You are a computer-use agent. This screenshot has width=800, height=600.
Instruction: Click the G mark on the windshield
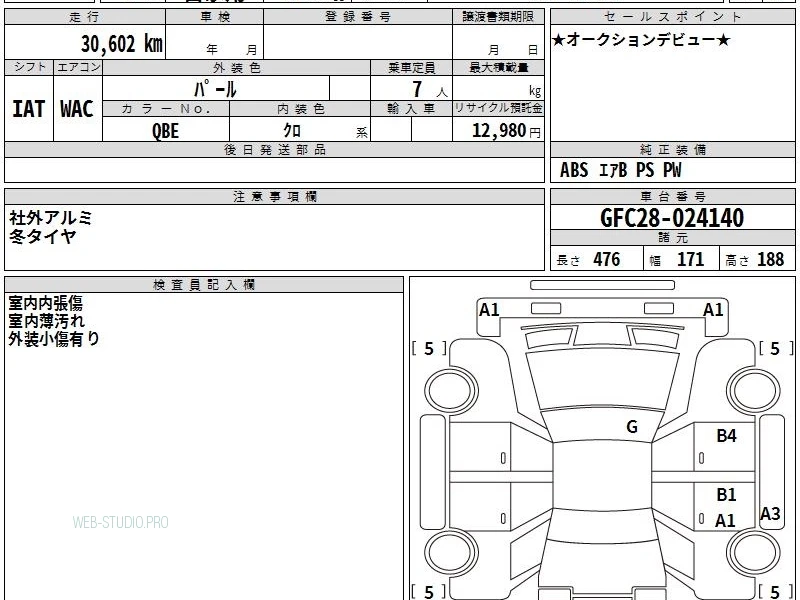click(632, 427)
